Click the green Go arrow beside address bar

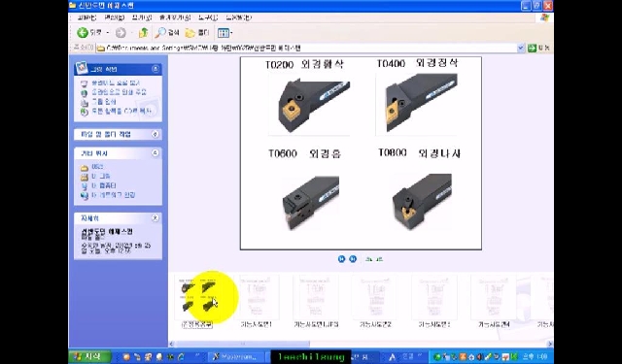[x=532, y=49]
